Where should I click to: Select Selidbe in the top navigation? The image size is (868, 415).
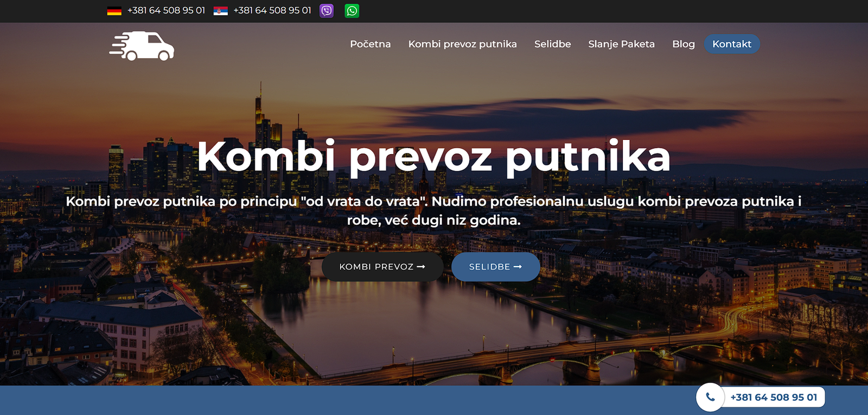coord(552,44)
